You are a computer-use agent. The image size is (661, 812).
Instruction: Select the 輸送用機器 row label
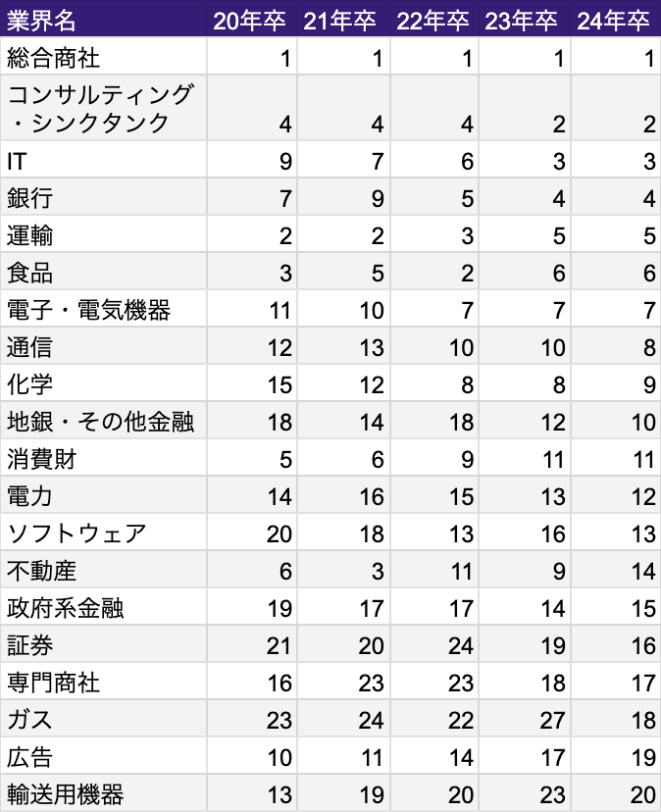65,794
